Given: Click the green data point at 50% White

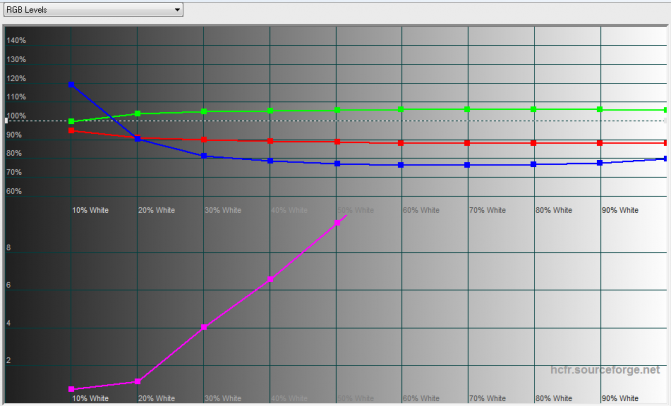Looking at the screenshot, I should tap(336, 110).
